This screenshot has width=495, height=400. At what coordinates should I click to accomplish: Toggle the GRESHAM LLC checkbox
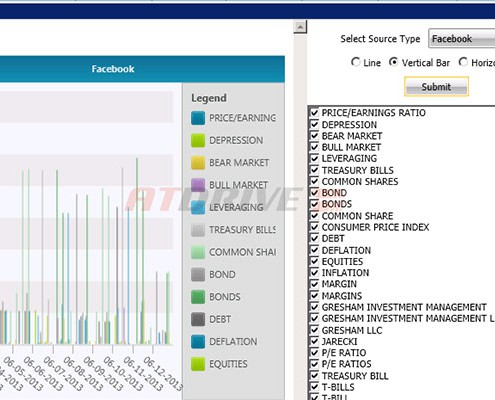(x=314, y=330)
